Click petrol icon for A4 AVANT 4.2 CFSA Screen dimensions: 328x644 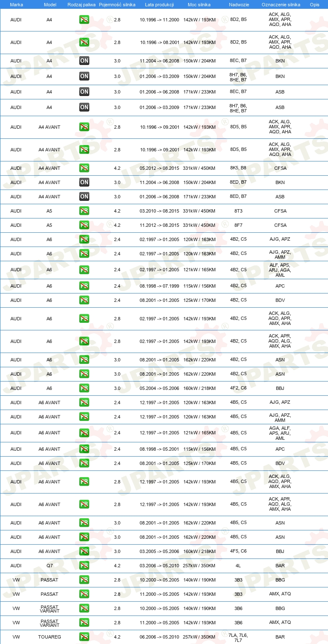(84, 168)
